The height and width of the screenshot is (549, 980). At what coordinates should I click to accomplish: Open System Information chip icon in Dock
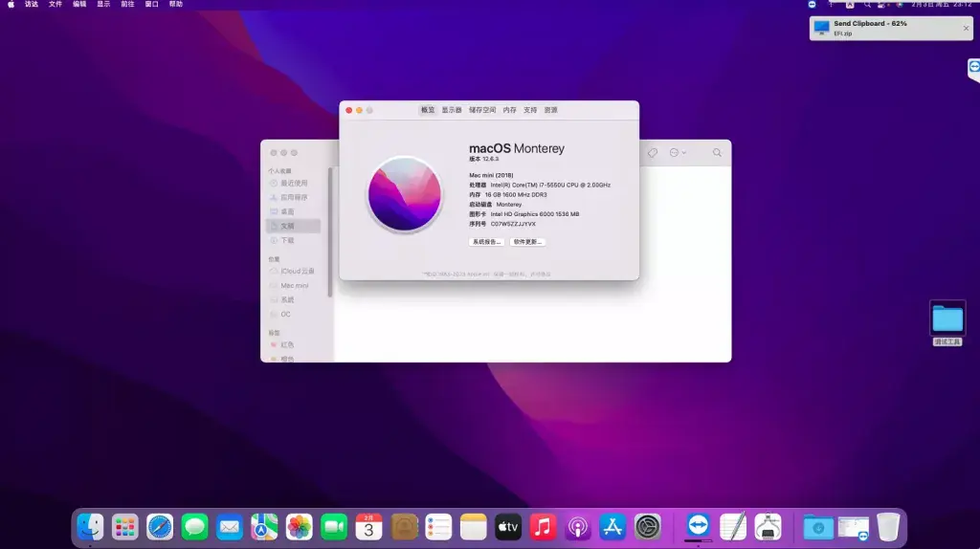point(768,527)
